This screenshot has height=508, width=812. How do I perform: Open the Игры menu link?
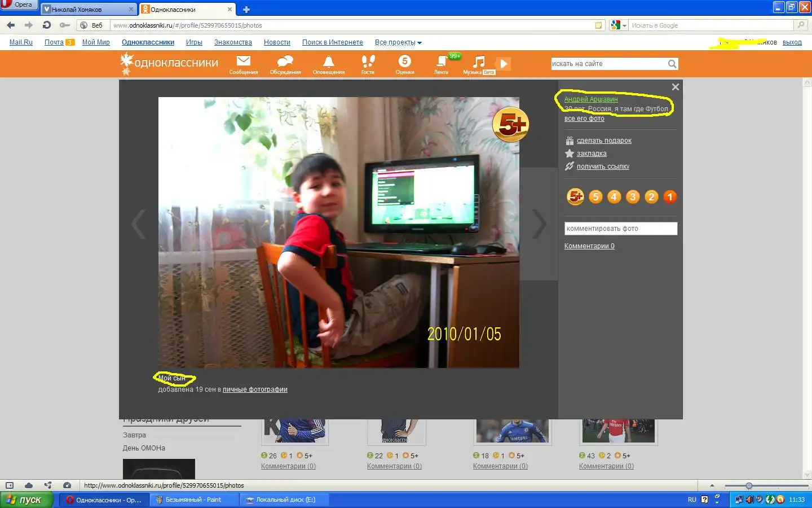click(194, 42)
